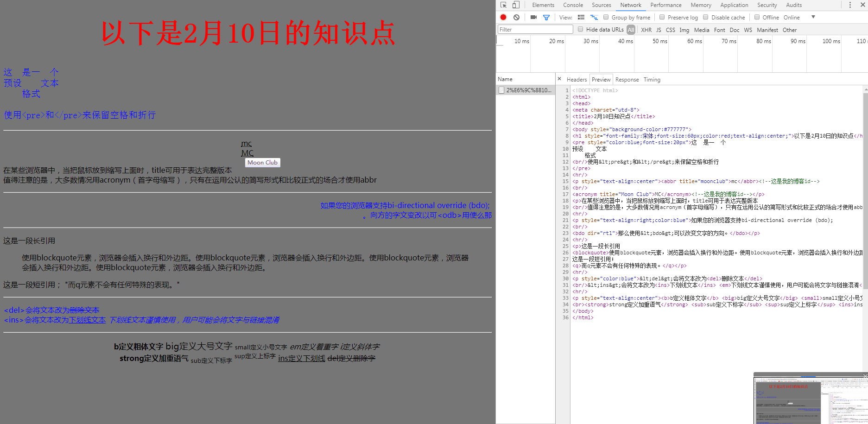Click the red page heading 以下是2月10日的知识点
The image size is (868, 424).
pos(248,33)
